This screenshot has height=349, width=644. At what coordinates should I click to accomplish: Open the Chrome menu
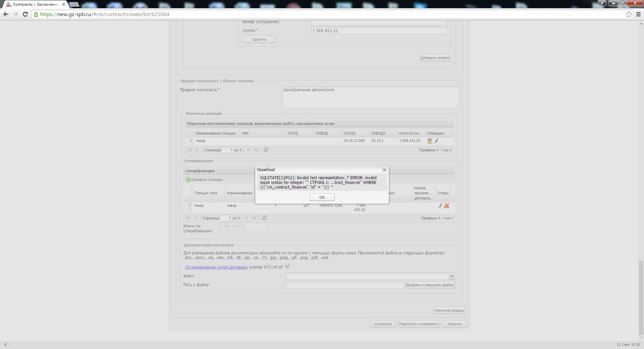[638, 14]
